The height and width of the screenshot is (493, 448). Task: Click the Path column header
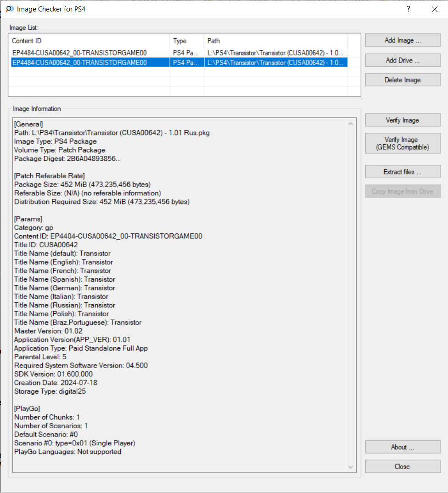point(276,41)
